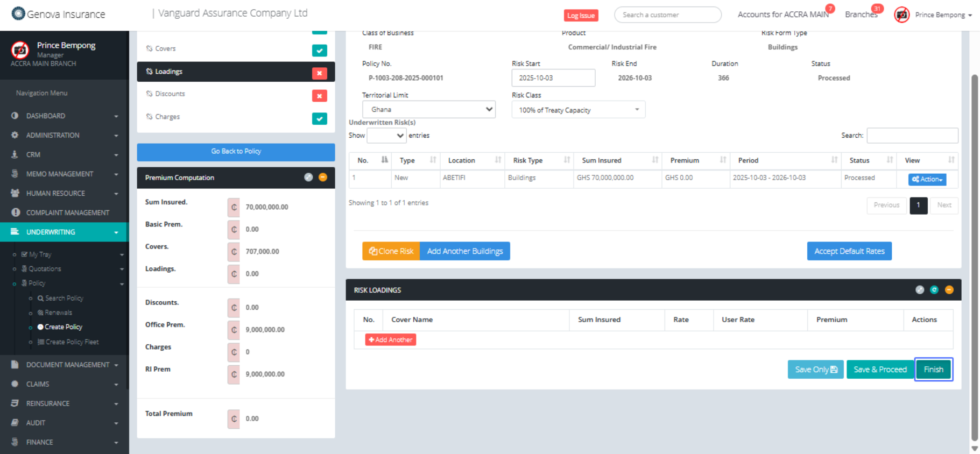Screen dimensions: 980x454
Task: Click the Genova Insurance logo
Action: coord(59,14)
